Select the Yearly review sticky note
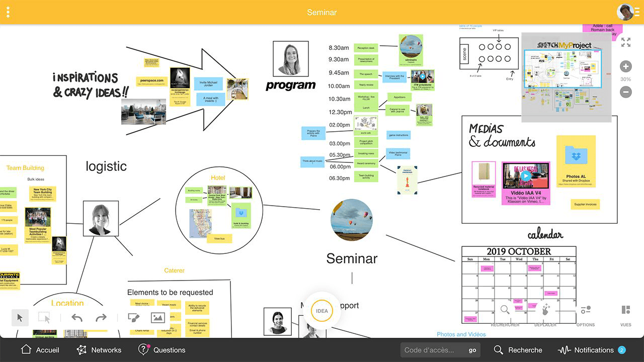This screenshot has width=644, height=362. pyautogui.click(x=366, y=85)
